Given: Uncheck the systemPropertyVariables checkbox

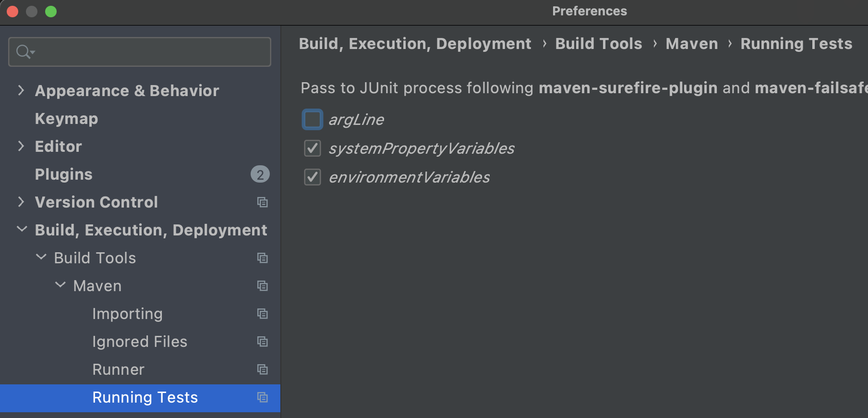Looking at the screenshot, I should point(313,148).
